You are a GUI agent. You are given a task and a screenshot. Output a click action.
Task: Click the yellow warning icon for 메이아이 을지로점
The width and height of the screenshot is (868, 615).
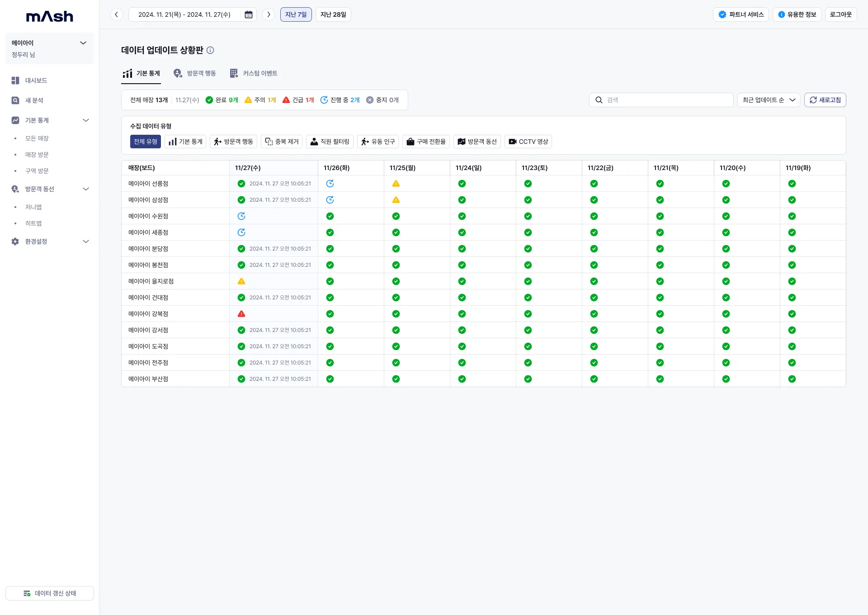(x=241, y=281)
